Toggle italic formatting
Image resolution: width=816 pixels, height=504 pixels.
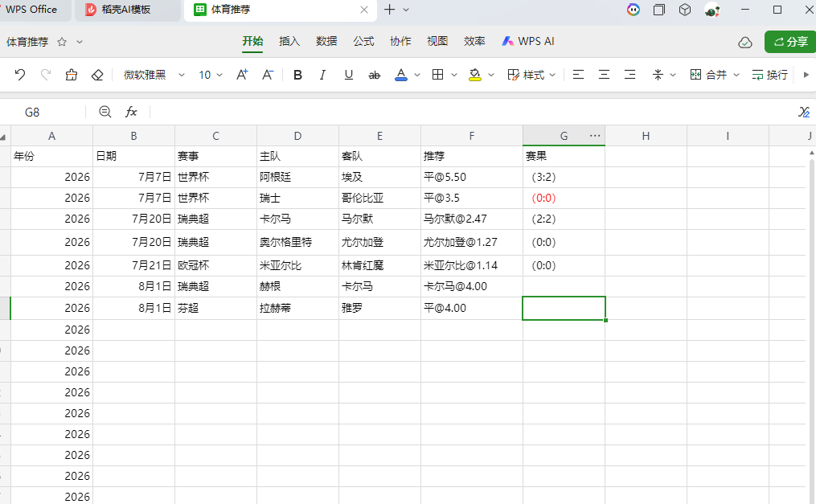tap(322, 75)
